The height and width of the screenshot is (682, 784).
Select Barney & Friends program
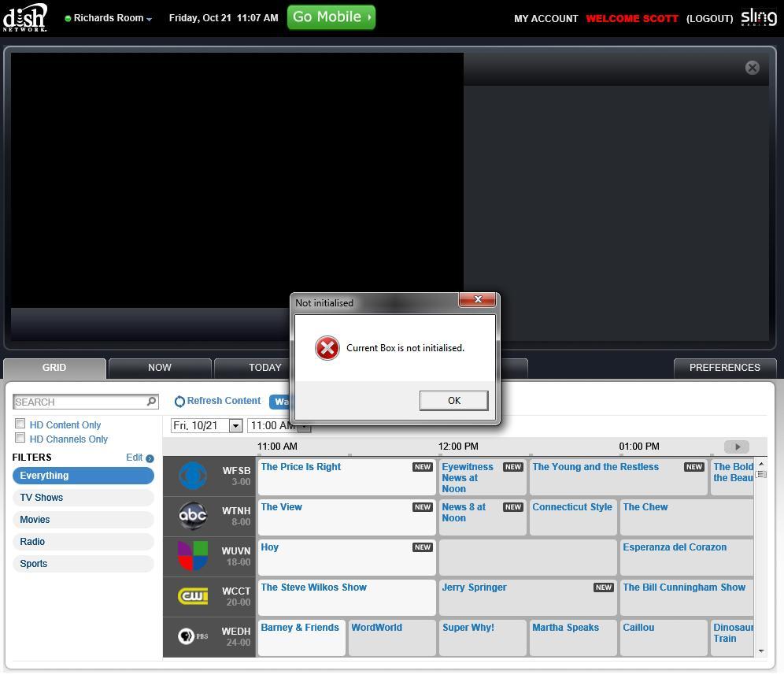point(301,637)
